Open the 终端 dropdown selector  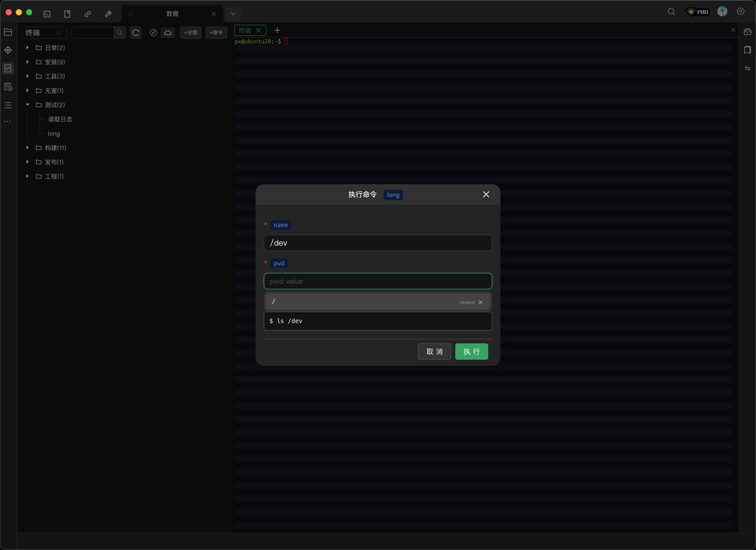[x=44, y=32]
